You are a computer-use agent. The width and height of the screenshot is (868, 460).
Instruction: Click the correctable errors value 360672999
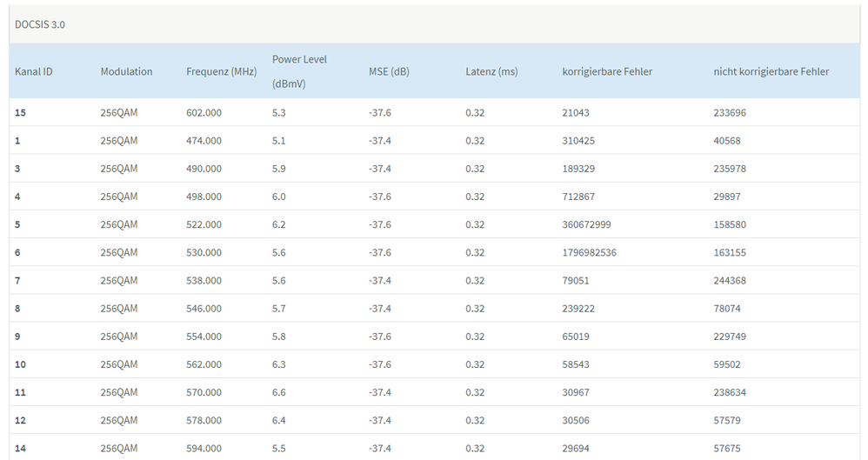point(586,225)
